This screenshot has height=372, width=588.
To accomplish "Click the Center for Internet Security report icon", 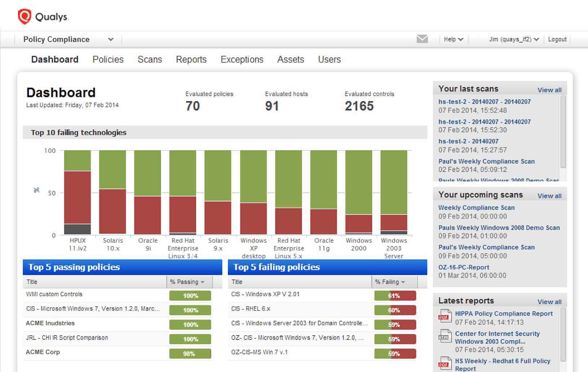I will point(445,337).
